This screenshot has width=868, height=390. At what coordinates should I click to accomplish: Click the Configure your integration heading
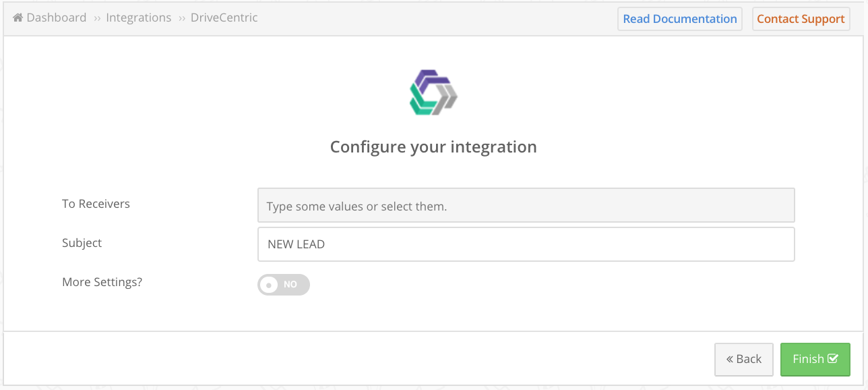tap(433, 147)
